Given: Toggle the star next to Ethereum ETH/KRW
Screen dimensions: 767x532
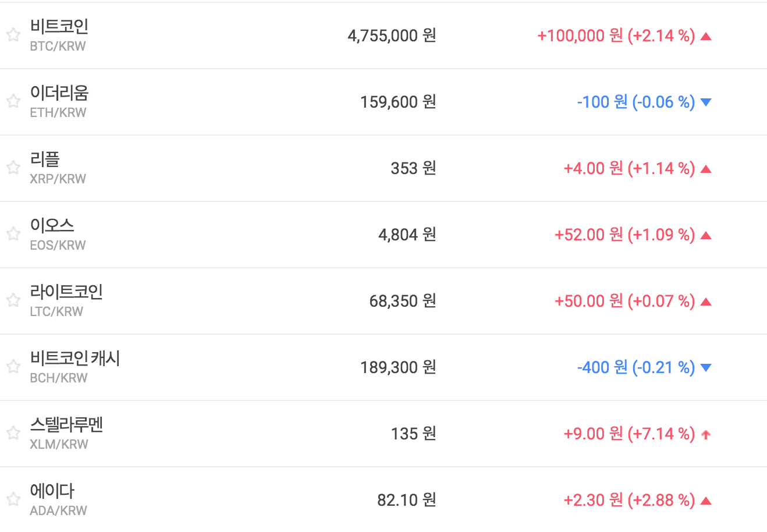Looking at the screenshot, I should (x=13, y=101).
